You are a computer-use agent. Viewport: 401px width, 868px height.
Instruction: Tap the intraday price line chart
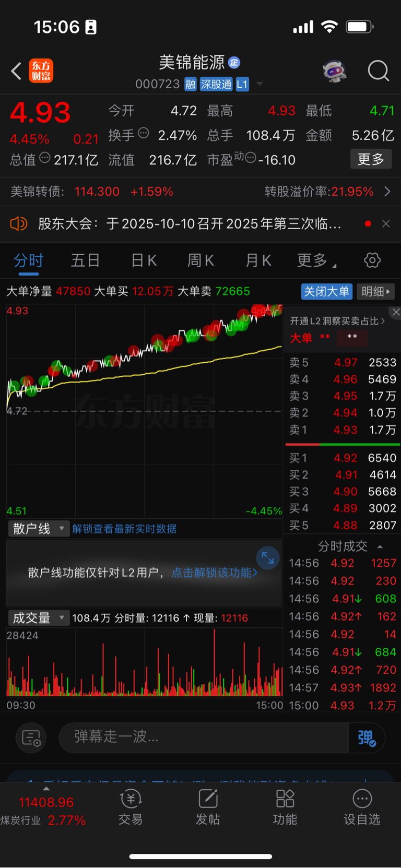(x=144, y=411)
